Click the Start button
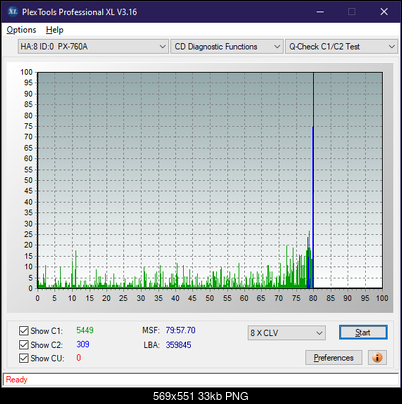 tap(363, 332)
